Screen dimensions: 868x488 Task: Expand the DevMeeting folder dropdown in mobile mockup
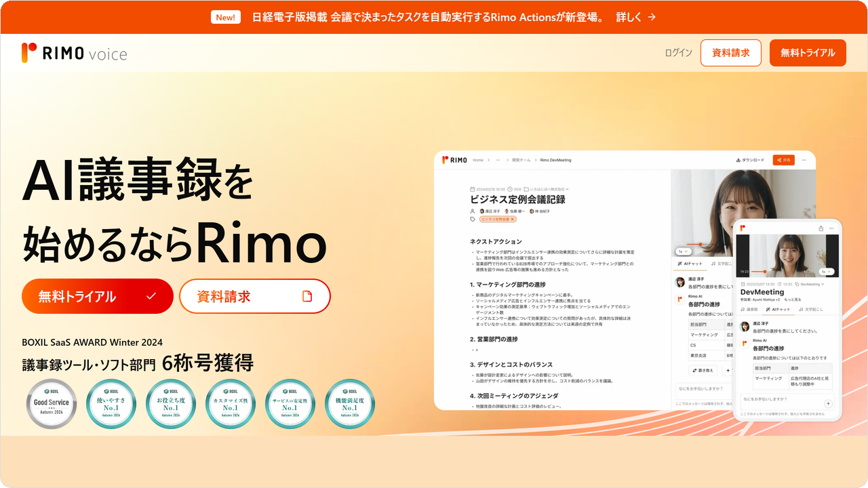pyautogui.click(x=811, y=284)
